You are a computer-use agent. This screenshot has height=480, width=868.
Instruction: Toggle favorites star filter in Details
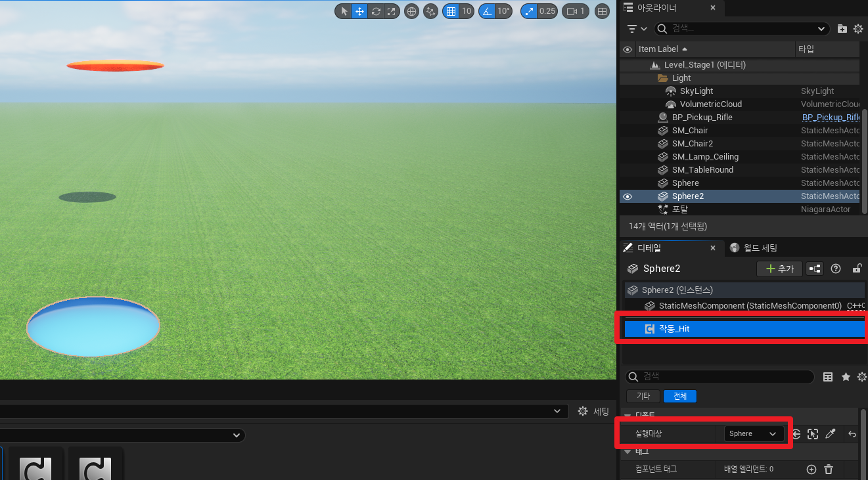coord(846,377)
